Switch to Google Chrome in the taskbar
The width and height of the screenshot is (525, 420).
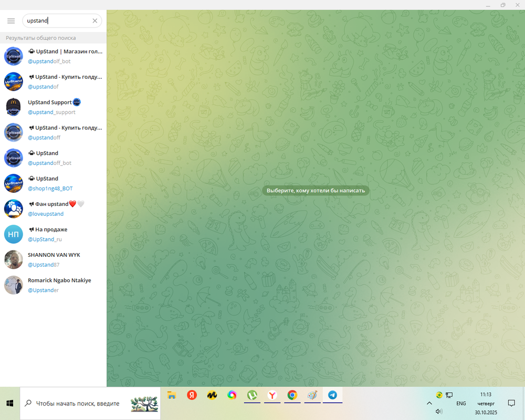(292, 395)
